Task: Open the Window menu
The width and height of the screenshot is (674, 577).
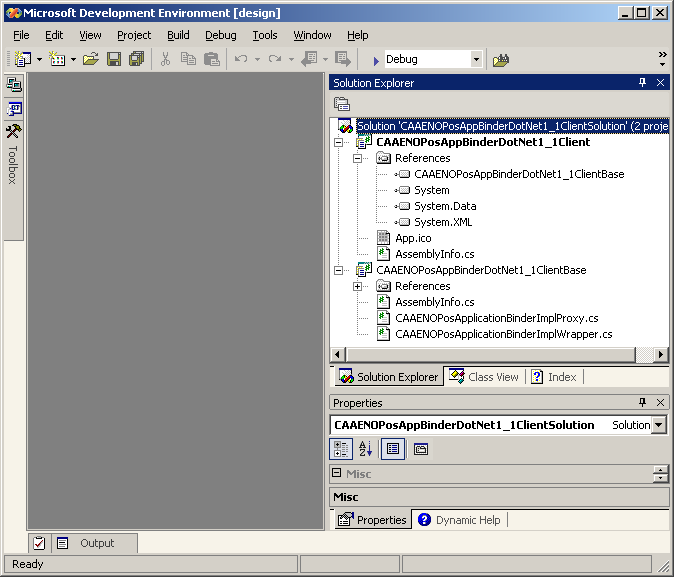Action: [x=312, y=35]
